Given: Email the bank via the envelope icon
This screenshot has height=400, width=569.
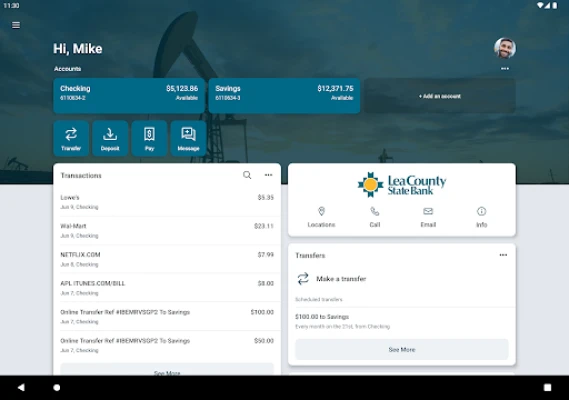Looking at the screenshot, I should (428, 217).
